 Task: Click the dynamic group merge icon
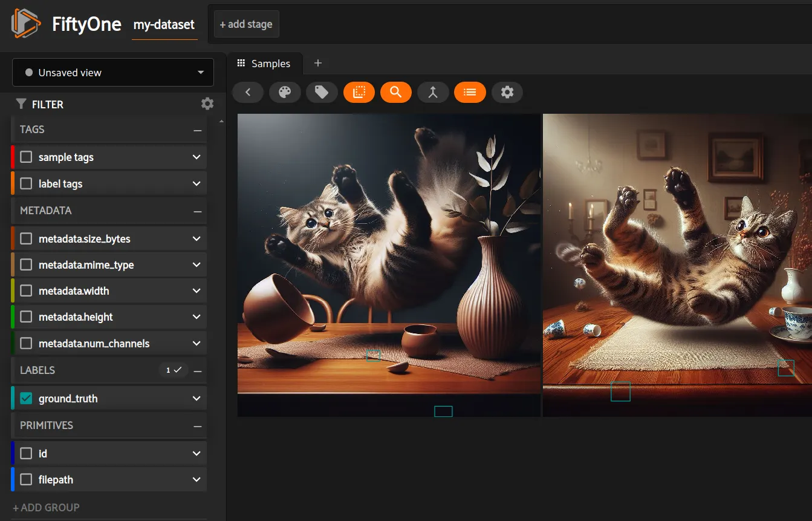(x=433, y=92)
